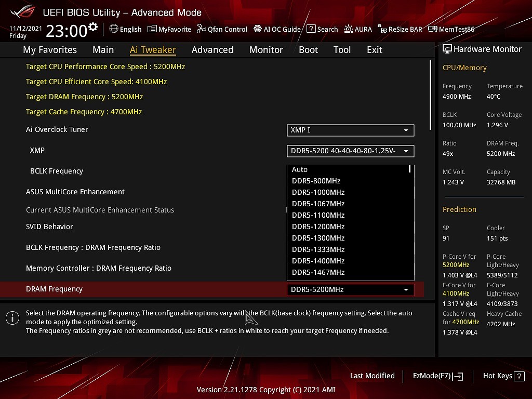Image resolution: width=532 pixels, height=399 pixels.
Task: Switch to the Advanced tab
Action: pyautogui.click(x=212, y=50)
